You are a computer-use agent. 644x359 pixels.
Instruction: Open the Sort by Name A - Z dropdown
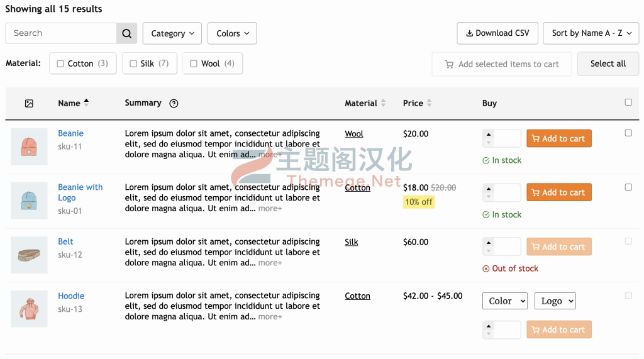coord(591,33)
